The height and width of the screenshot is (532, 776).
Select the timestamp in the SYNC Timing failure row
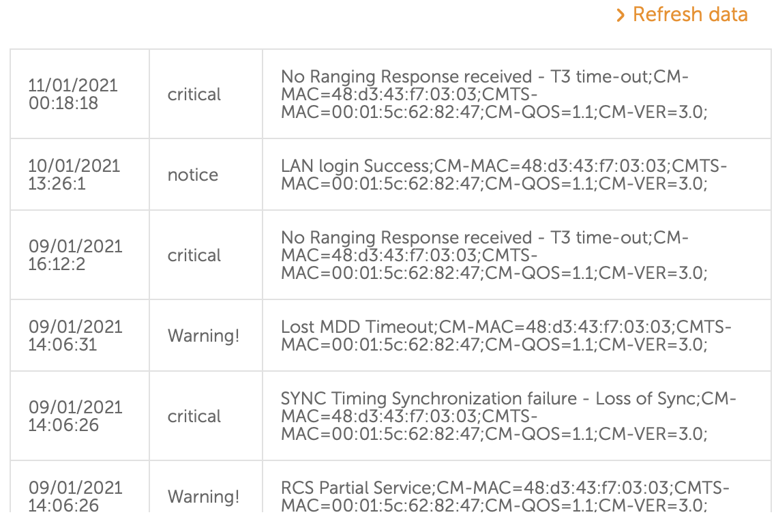(75, 416)
